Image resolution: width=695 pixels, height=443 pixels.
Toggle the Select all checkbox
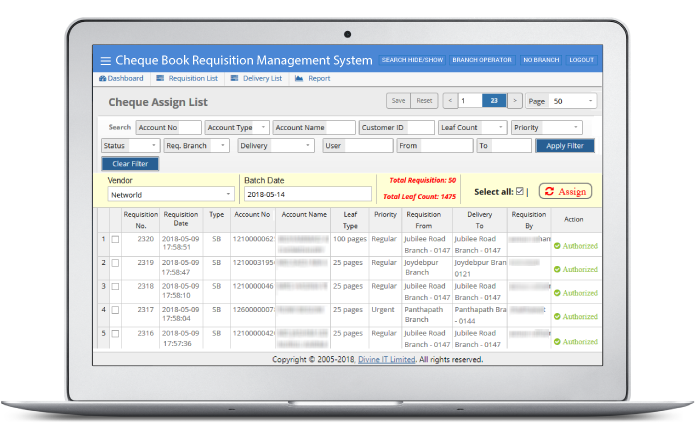coord(519,191)
